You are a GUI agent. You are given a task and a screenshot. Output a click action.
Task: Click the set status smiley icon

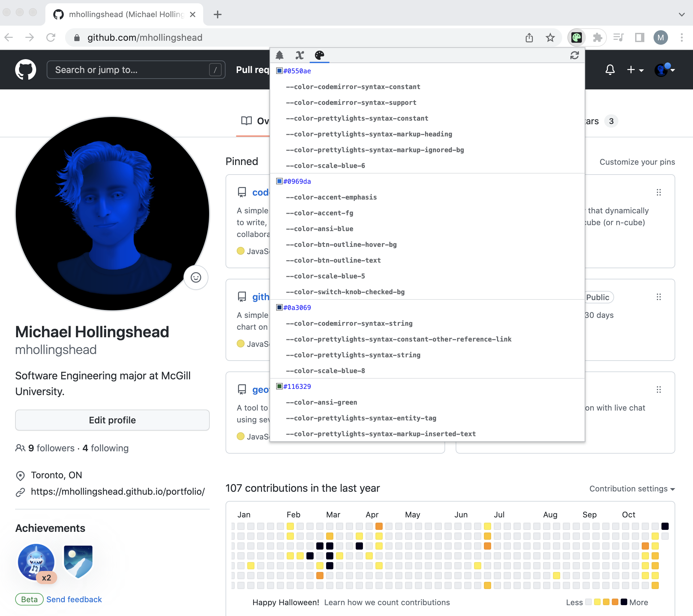[196, 277]
